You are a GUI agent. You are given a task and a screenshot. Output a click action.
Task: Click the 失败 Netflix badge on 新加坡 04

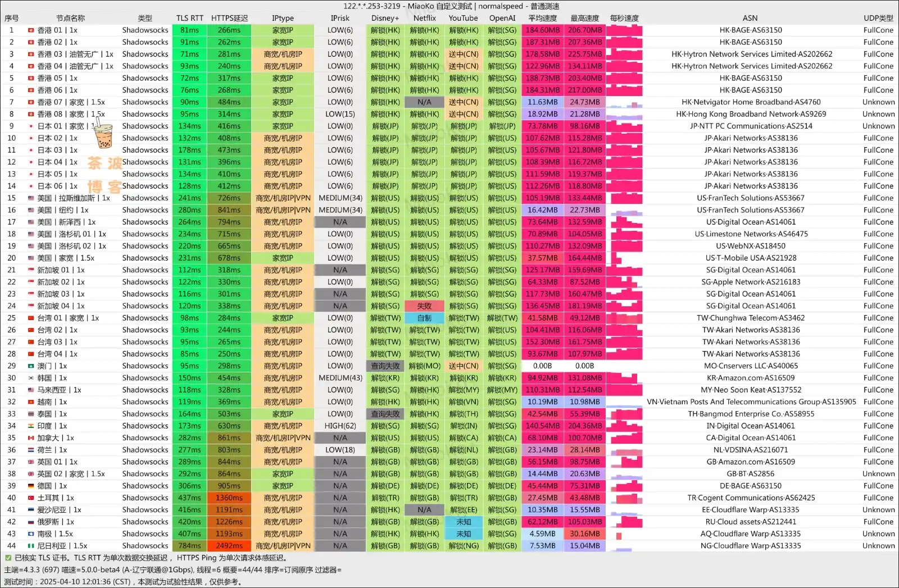(x=424, y=306)
